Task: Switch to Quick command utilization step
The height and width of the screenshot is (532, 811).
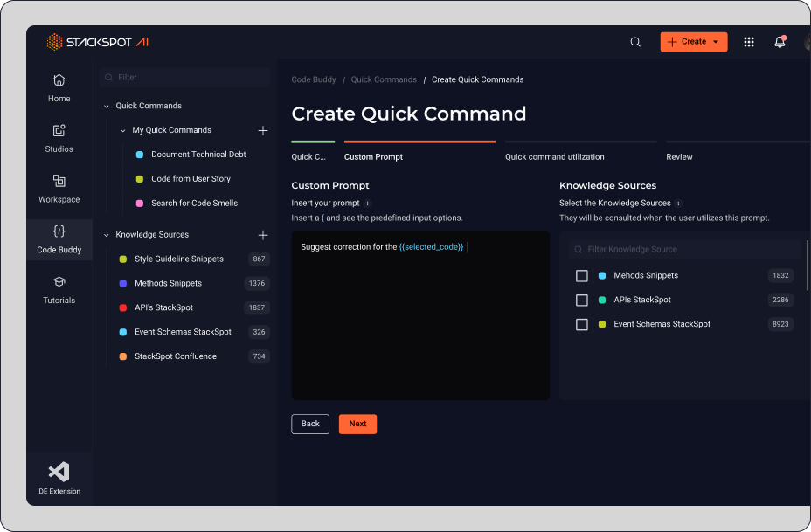Action: coord(581,150)
